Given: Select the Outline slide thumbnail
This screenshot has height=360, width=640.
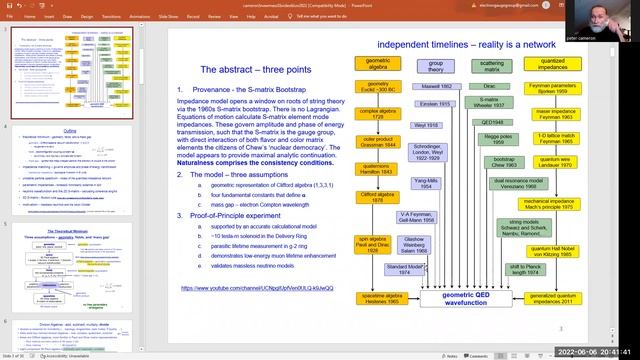Looking at the screenshot, I should coord(72,170).
